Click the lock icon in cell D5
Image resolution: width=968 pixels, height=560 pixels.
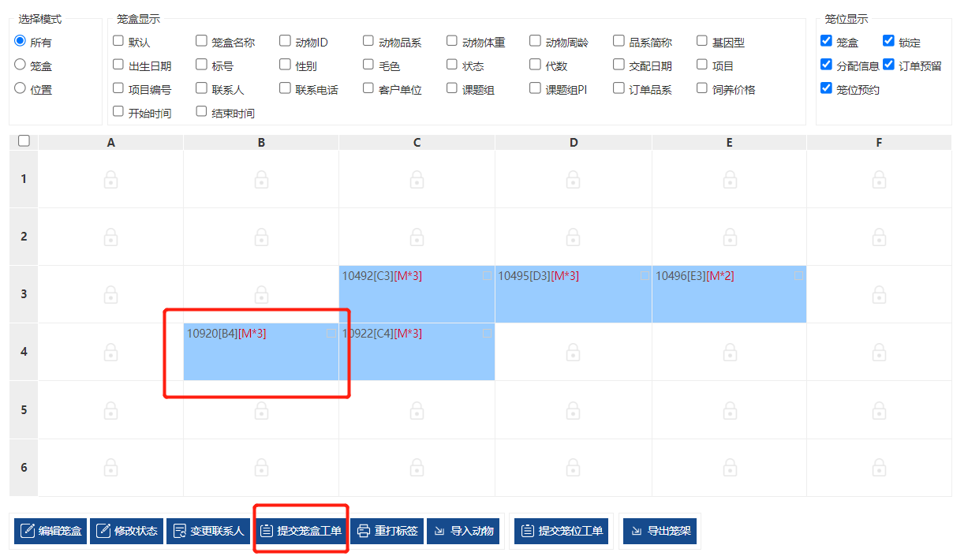pyautogui.click(x=574, y=410)
